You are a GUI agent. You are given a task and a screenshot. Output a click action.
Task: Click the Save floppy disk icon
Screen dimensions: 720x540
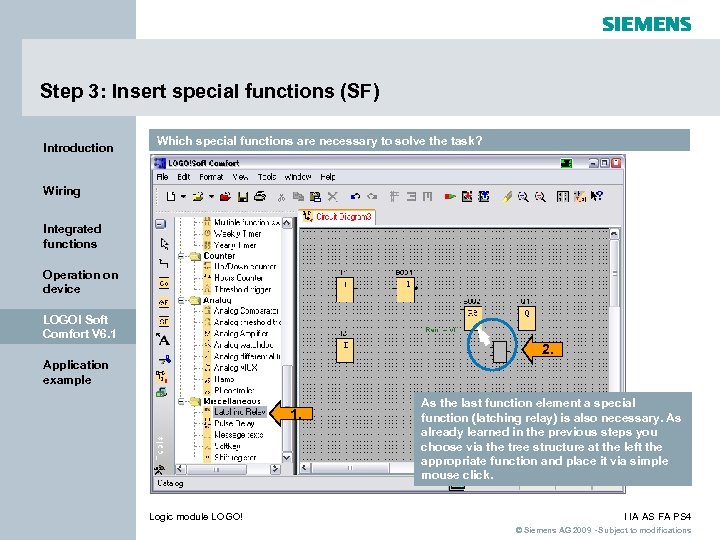[x=243, y=197]
